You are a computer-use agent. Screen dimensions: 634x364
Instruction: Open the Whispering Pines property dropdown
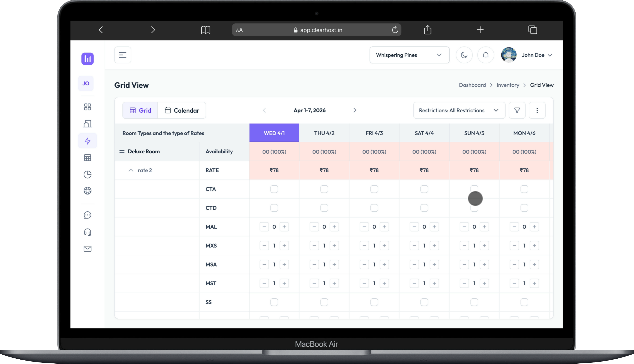[x=409, y=55]
